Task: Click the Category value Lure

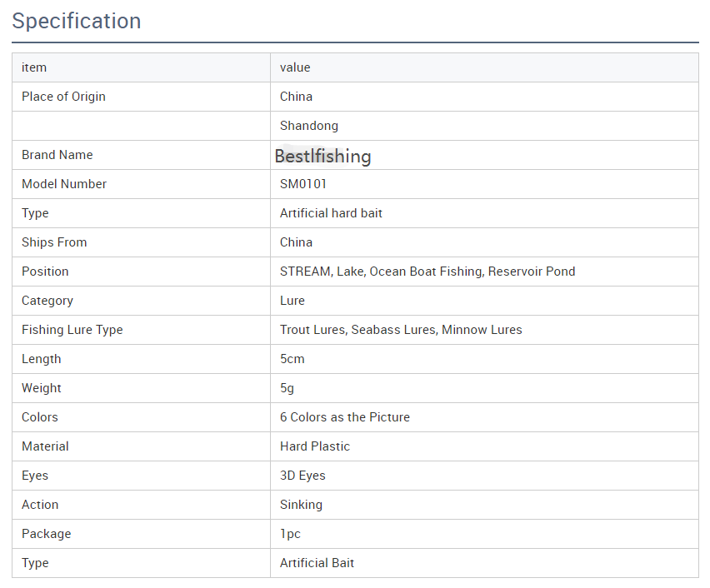Action: [x=292, y=301]
